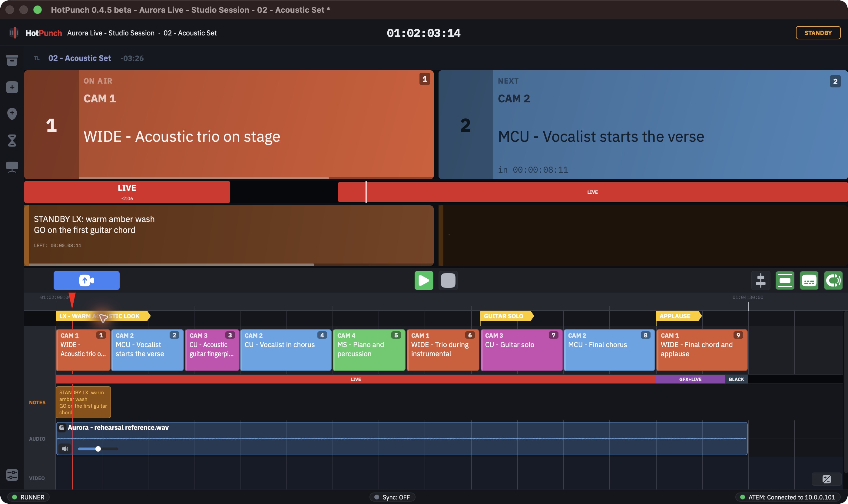Click the blue camera upload button
This screenshot has height=504, width=848.
tap(86, 280)
